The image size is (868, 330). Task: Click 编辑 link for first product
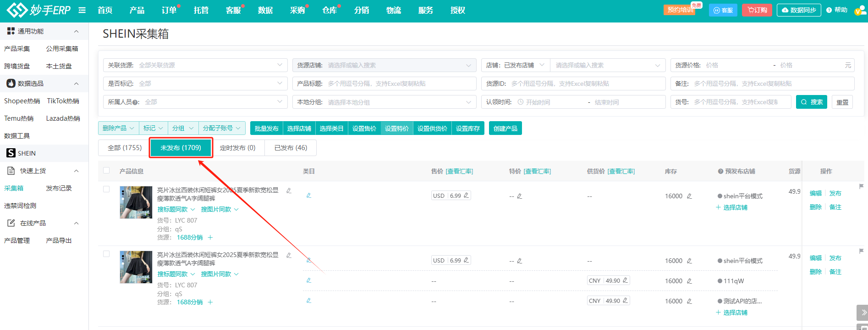pyautogui.click(x=815, y=193)
